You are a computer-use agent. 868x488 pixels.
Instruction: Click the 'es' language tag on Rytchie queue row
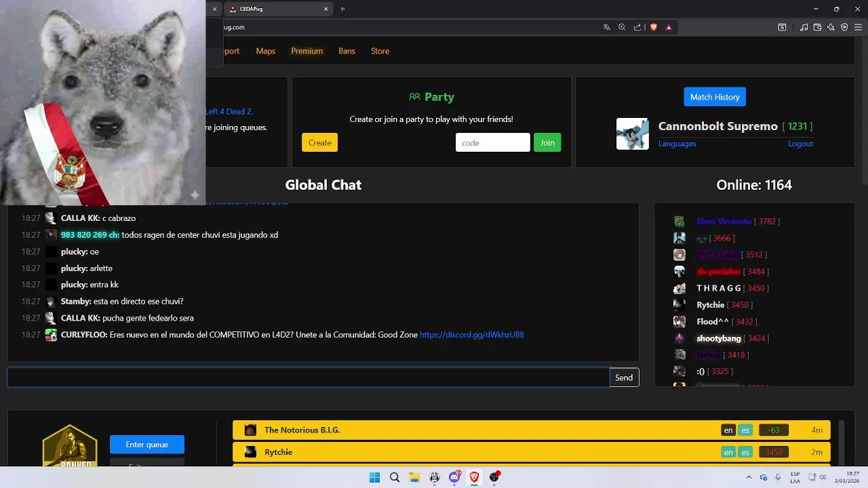pyautogui.click(x=746, y=452)
